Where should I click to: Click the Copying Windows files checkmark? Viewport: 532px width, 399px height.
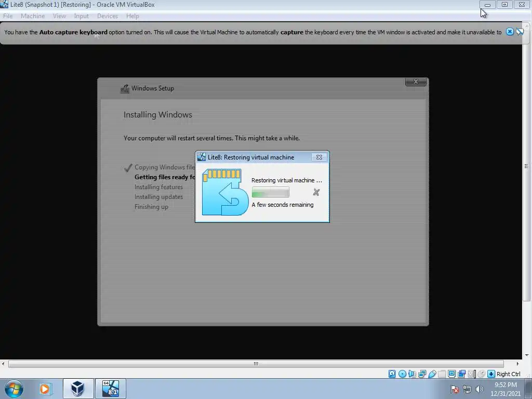pos(128,168)
